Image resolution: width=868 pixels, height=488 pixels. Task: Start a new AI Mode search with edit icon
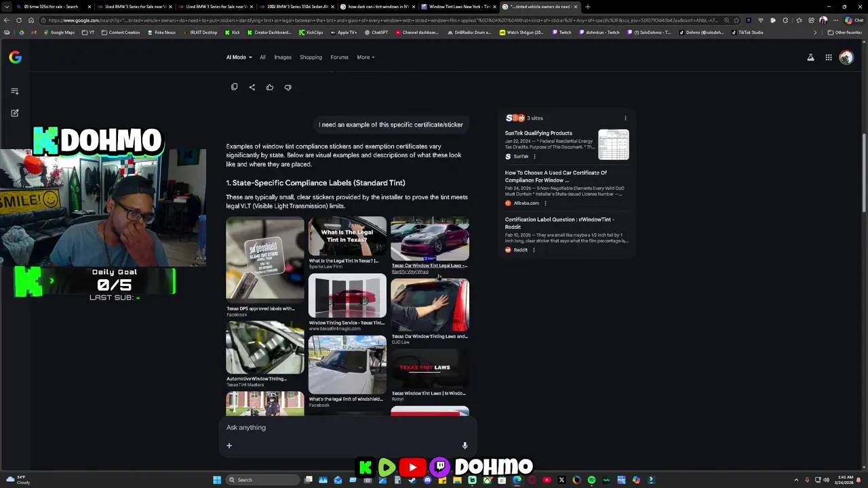tap(15, 113)
